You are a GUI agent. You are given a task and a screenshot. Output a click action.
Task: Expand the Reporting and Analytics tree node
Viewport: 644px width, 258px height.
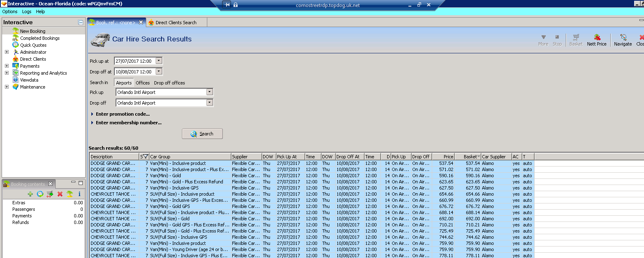coord(7,73)
